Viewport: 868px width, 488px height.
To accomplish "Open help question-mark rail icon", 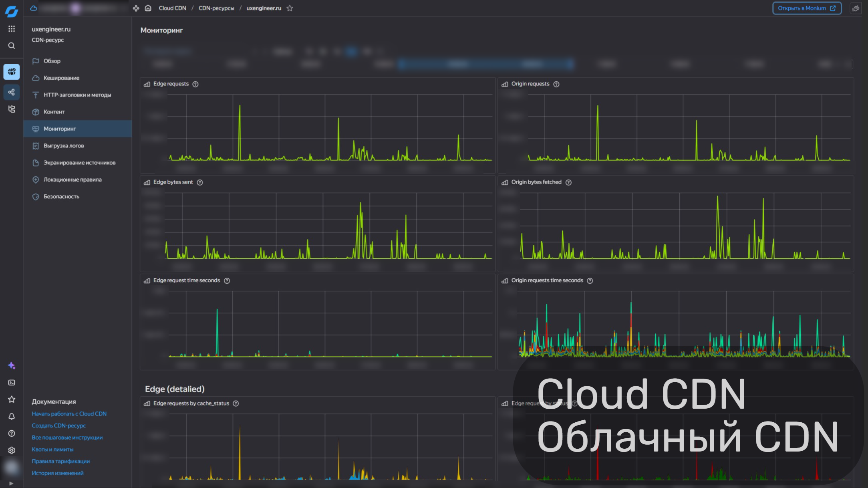I will (x=12, y=433).
